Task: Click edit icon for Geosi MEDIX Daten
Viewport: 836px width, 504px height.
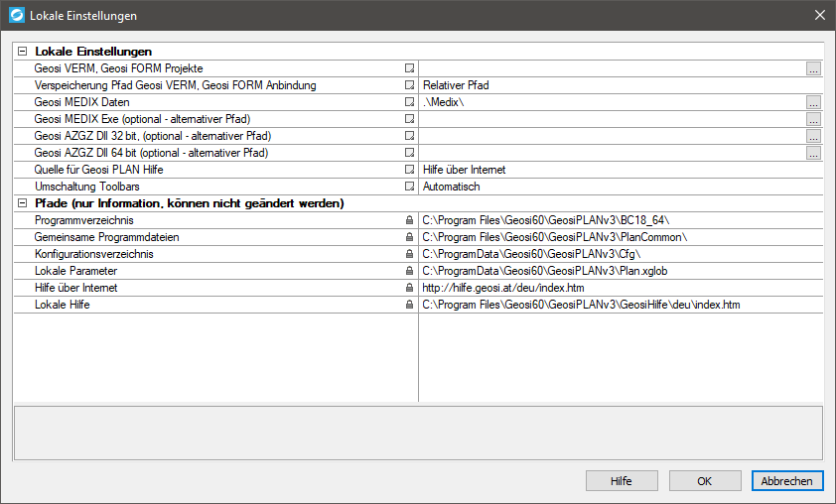Action: pyautogui.click(x=409, y=102)
